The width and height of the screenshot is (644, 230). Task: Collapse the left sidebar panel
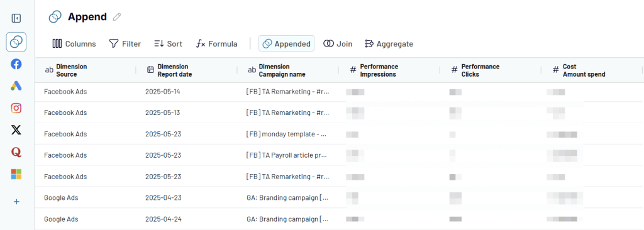[x=16, y=18]
